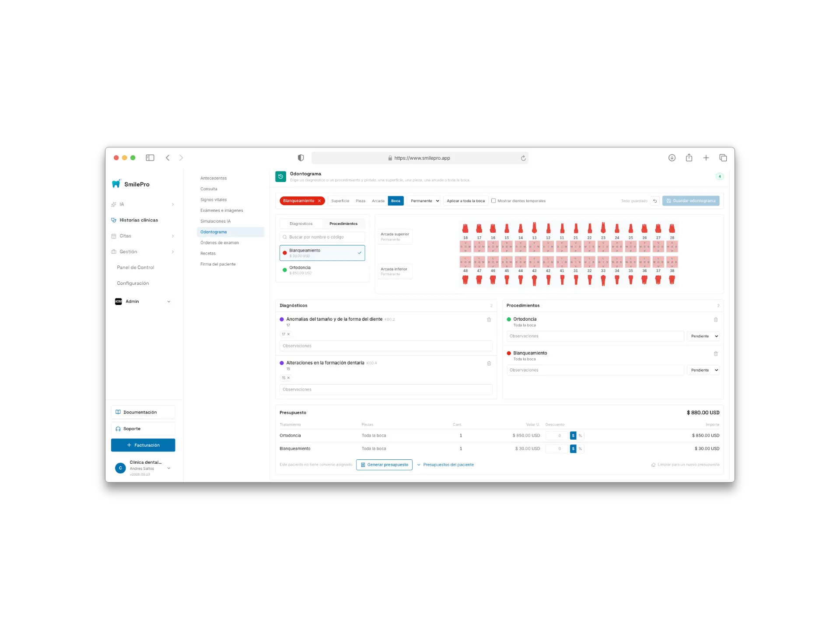Select lower tooth 48 icon
840x630 pixels.
pos(465,280)
